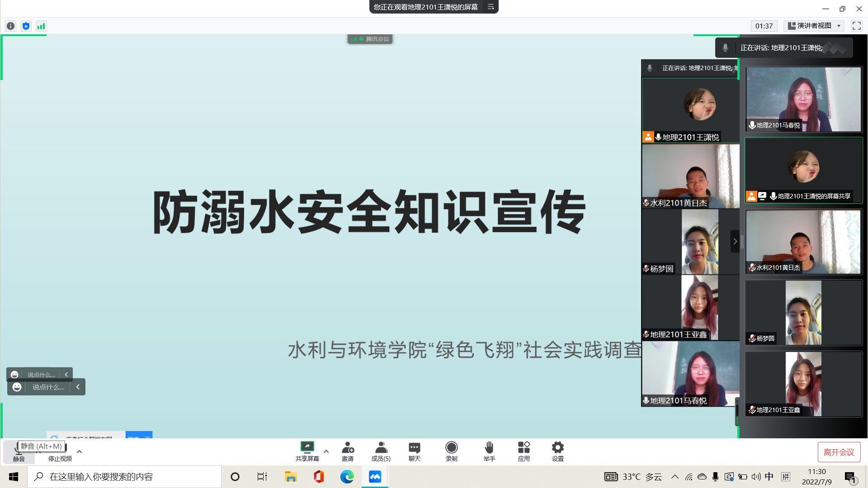The image size is (868, 488).
Task: Enter full screen mode
Action: pyautogui.click(x=856, y=26)
